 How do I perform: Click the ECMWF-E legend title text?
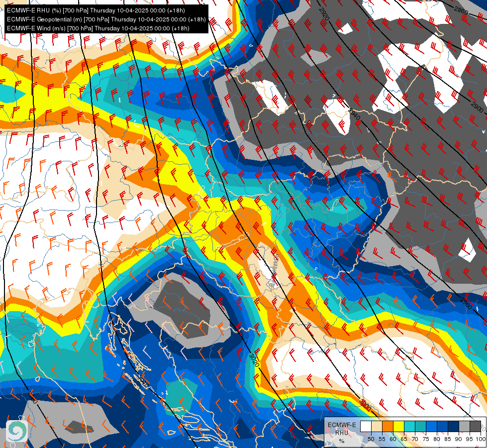pyautogui.click(x=342, y=425)
